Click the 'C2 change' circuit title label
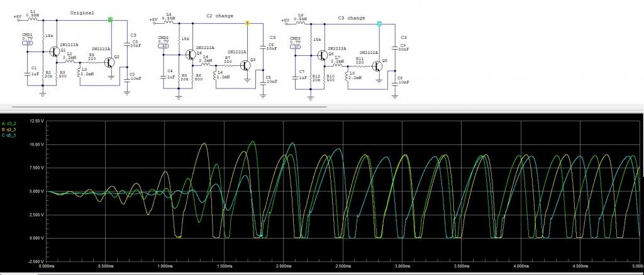 click(x=219, y=16)
